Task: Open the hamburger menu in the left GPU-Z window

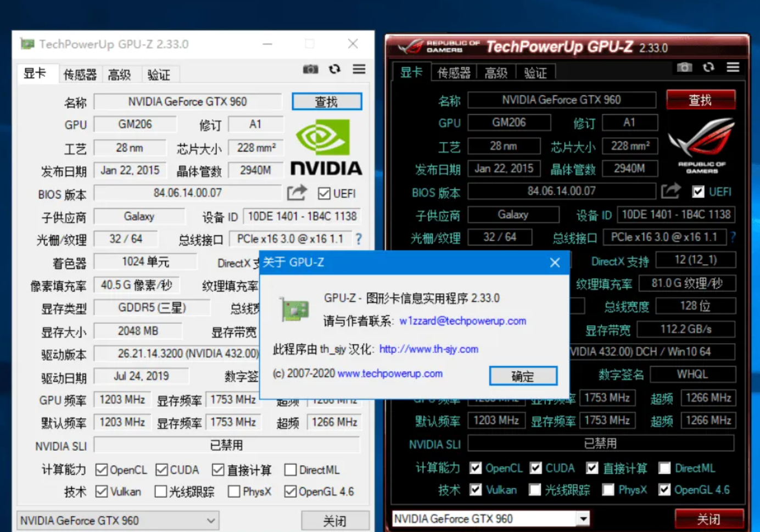Action: (x=359, y=69)
